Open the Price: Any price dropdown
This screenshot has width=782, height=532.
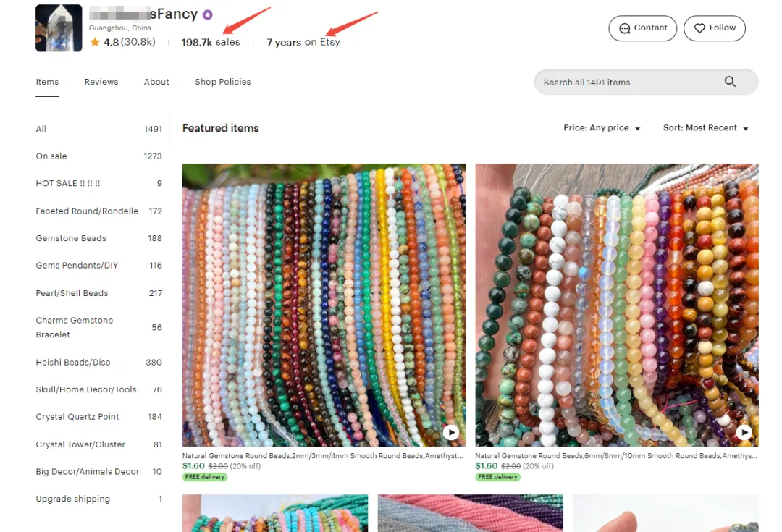[x=602, y=128]
